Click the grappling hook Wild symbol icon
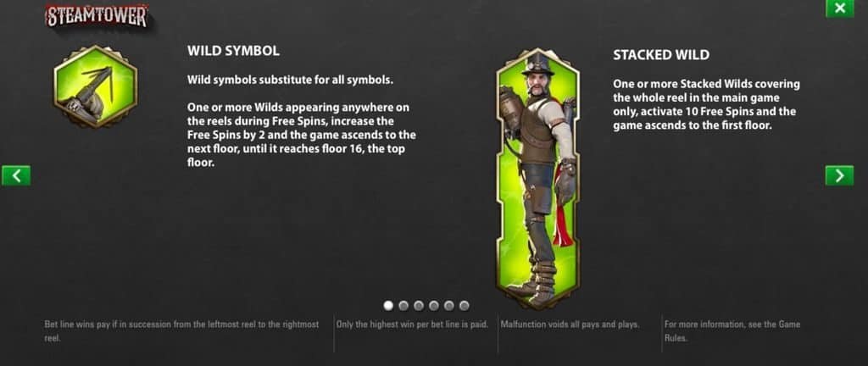Viewport: 868px width, 366px height. tap(95, 86)
